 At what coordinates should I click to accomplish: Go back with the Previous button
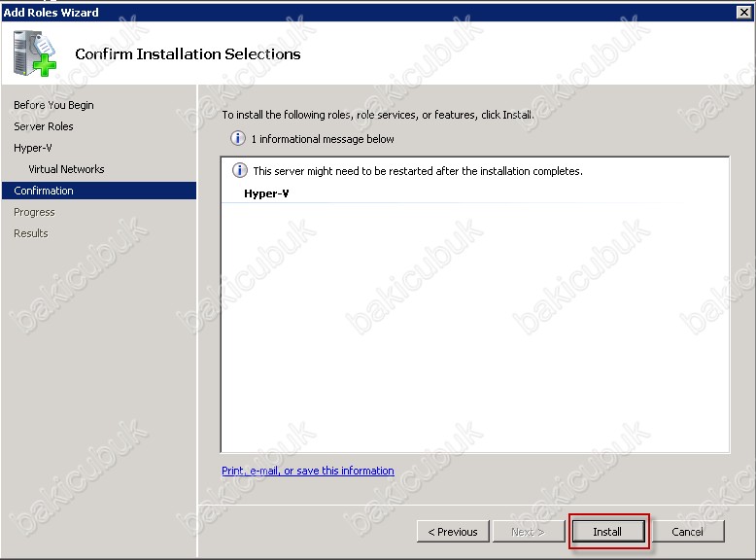[x=453, y=532]
